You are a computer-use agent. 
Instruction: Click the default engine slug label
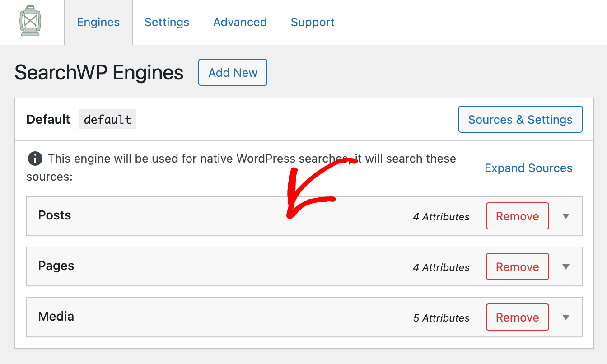[107, 119]
